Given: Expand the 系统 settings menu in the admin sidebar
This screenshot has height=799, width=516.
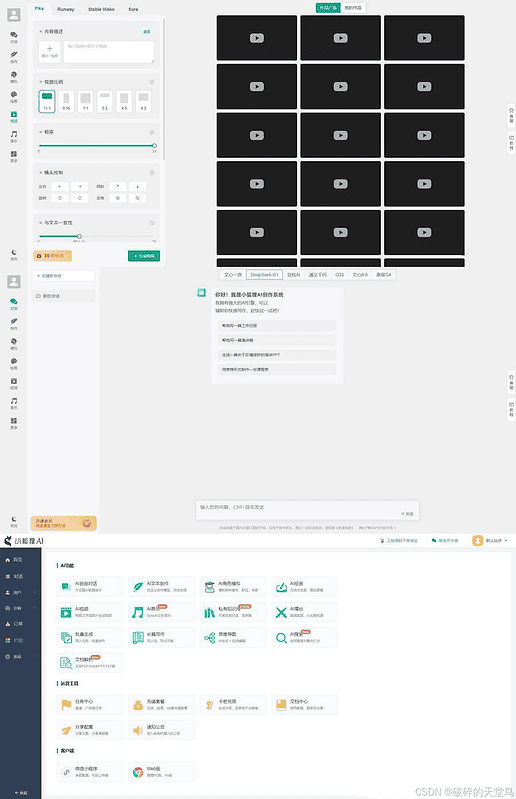Looking at the screenshot, I should (x=20, y=656).
